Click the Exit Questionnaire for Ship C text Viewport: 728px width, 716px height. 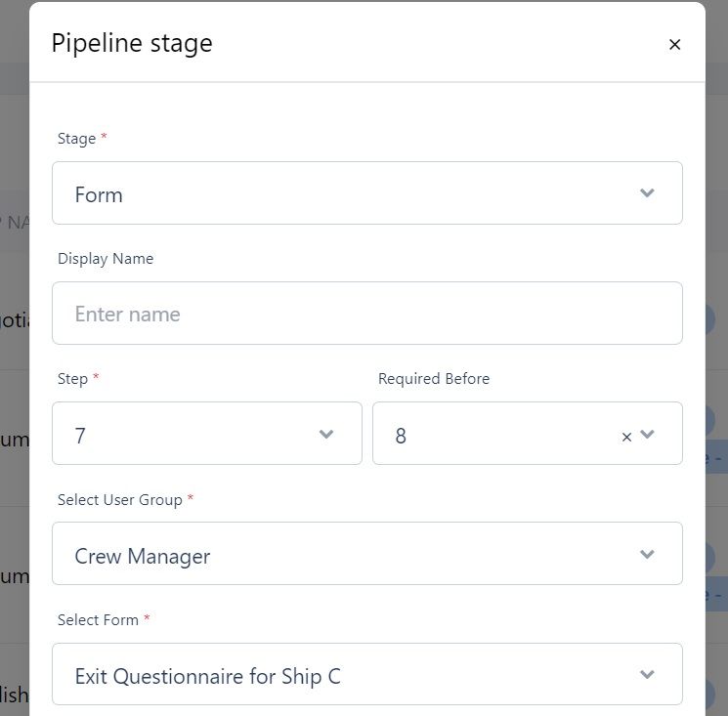208,677
